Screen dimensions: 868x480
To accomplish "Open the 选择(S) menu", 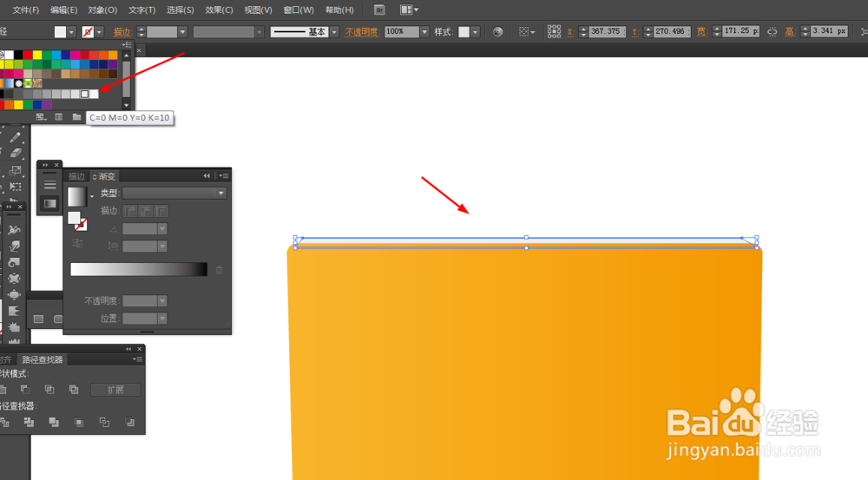I will click(181, 10).
